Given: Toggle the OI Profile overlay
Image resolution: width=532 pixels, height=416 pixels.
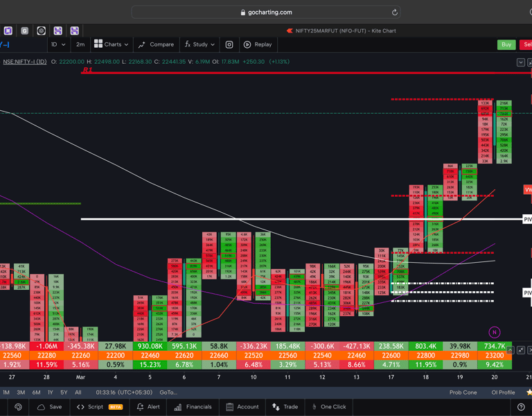Looking at the screenshot, I should click(x=503, y=392).
